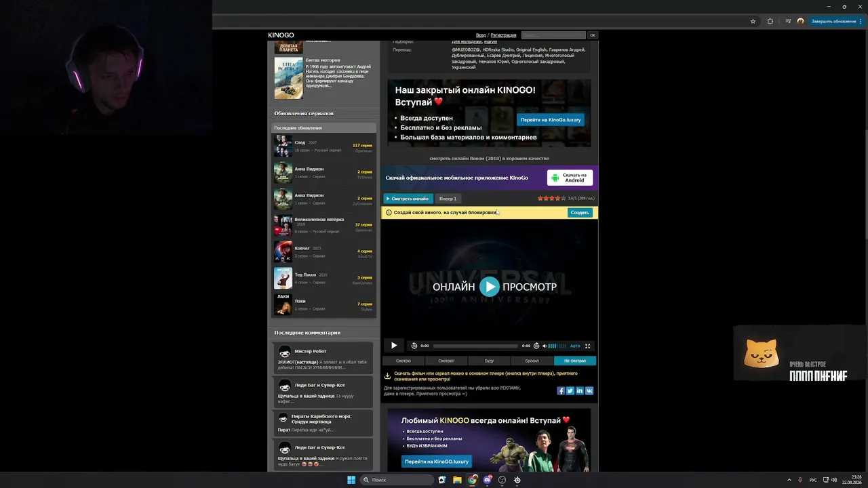
Task: Click the info icon in the yellow banner
Action: click(389, 212)
